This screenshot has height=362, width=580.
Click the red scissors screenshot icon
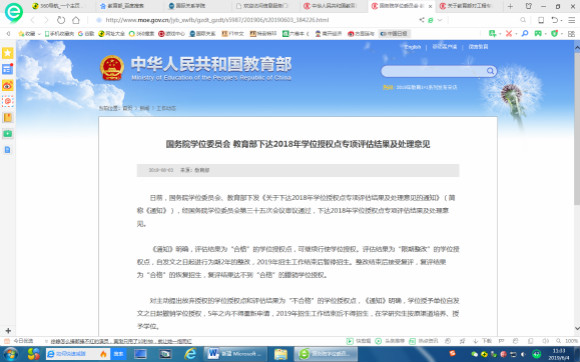(509, 34)
